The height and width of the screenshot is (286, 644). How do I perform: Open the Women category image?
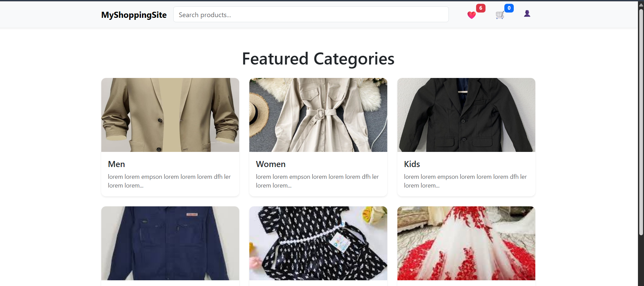318,115
